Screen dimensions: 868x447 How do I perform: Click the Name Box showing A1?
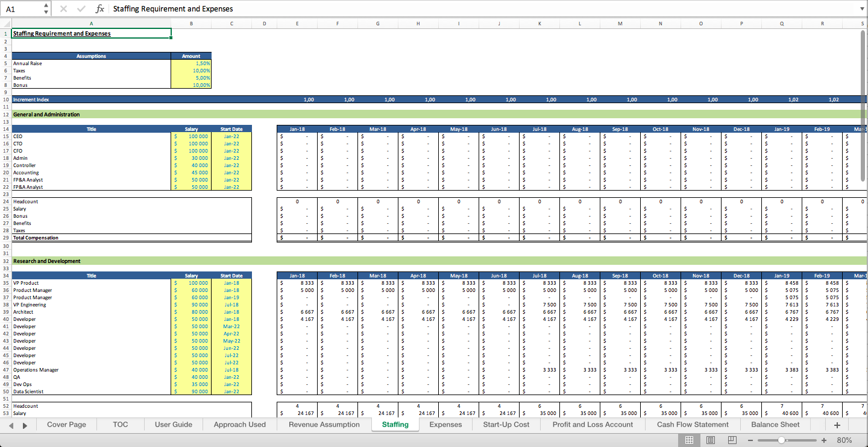tap(22, 9)
